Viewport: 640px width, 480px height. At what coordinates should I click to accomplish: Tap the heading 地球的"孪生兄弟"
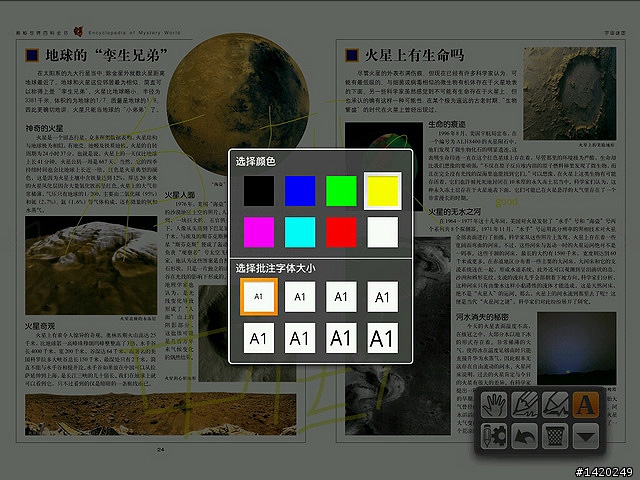(x=107, y=55)
